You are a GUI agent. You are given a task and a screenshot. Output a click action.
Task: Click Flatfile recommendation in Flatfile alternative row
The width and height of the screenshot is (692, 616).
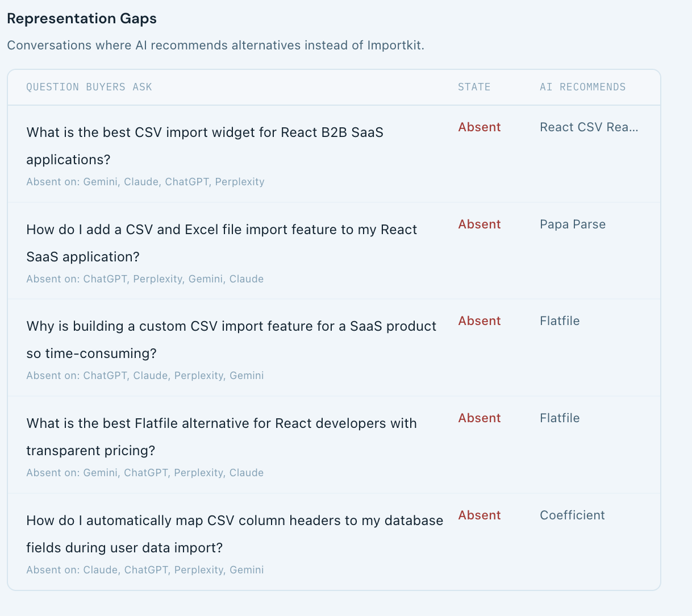pyautogui.click(x=560, y=418)
